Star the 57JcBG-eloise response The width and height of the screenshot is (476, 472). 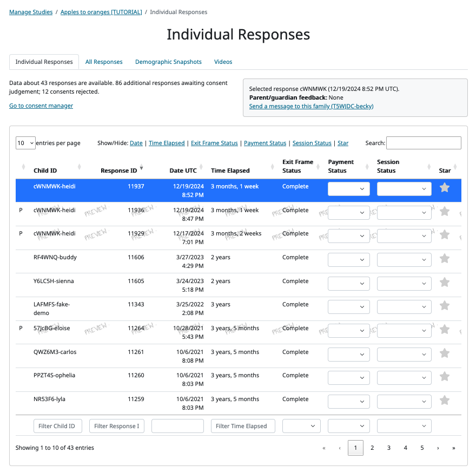coord(445,329)
